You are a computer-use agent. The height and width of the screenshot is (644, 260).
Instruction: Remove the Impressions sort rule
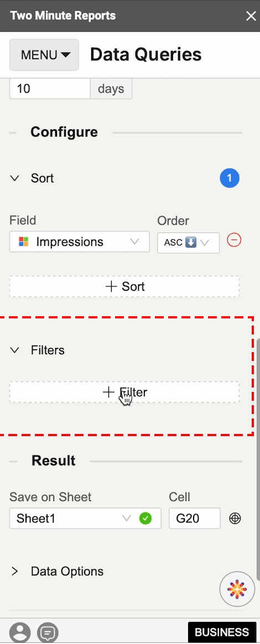pos(233,240)
